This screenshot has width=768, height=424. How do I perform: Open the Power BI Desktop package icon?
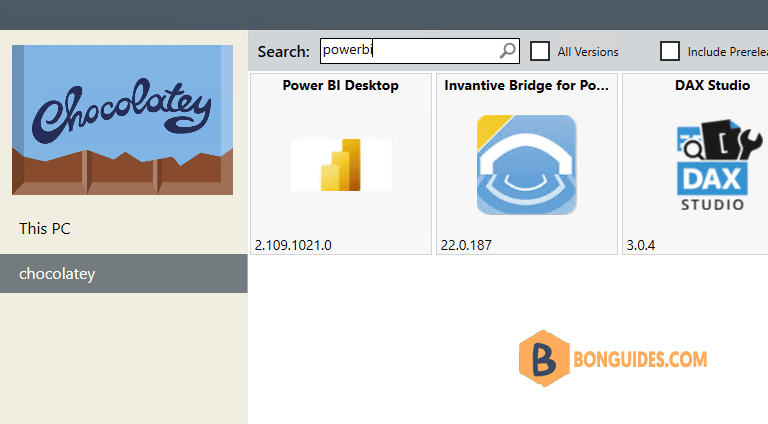[x=341, y=165]
